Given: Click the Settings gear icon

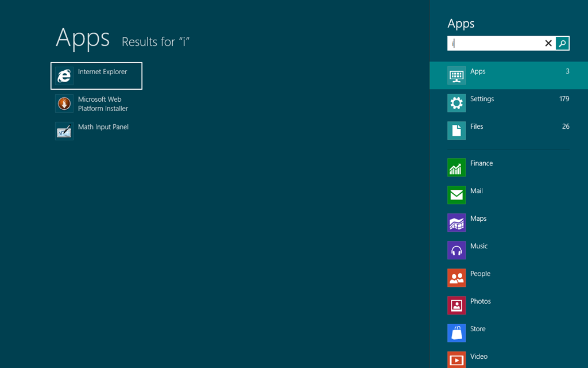Looking at the screenshot, I should click(x=457, y=103).
